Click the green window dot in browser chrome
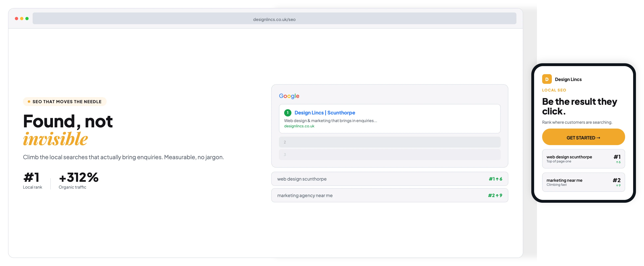This screenshot has width=644, height=266. [x=27, y=19]
